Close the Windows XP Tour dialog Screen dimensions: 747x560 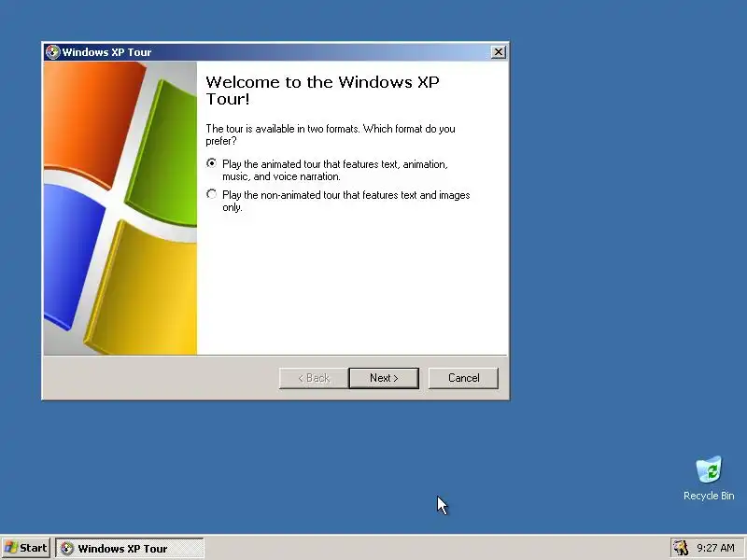pos(499,52)
